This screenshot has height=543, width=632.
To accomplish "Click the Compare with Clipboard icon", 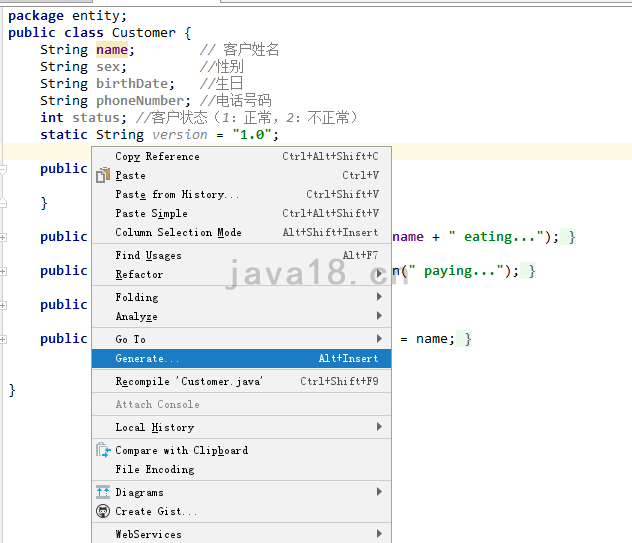I will 102,450.
